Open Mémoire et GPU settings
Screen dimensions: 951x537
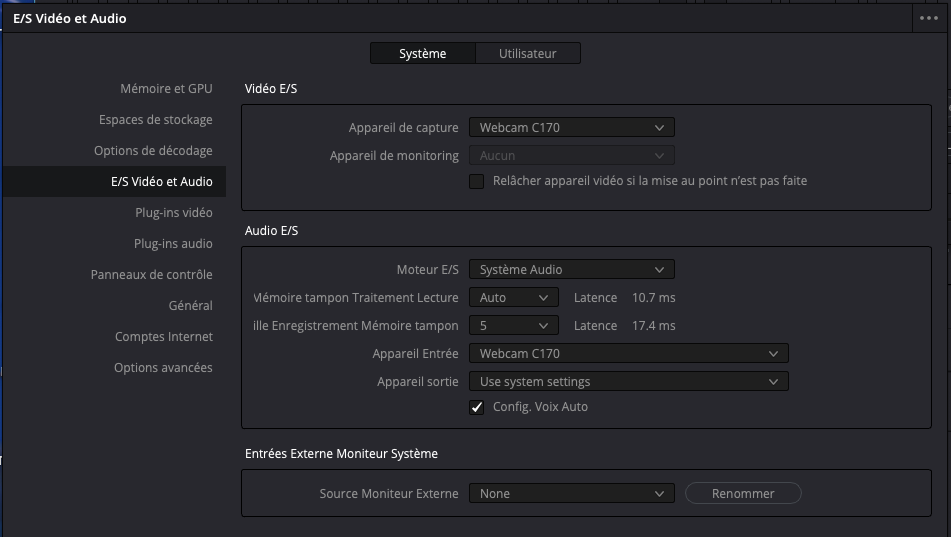point(166,89)
